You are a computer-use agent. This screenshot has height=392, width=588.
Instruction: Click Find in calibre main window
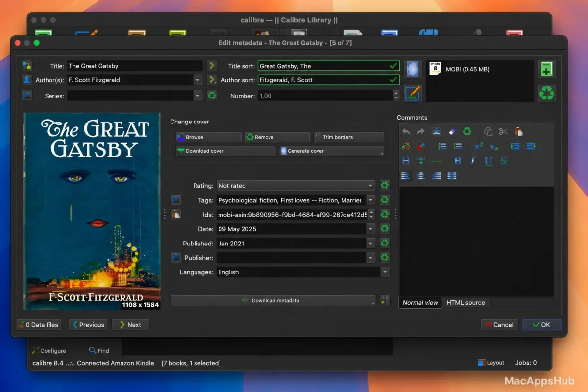[99, 350]
